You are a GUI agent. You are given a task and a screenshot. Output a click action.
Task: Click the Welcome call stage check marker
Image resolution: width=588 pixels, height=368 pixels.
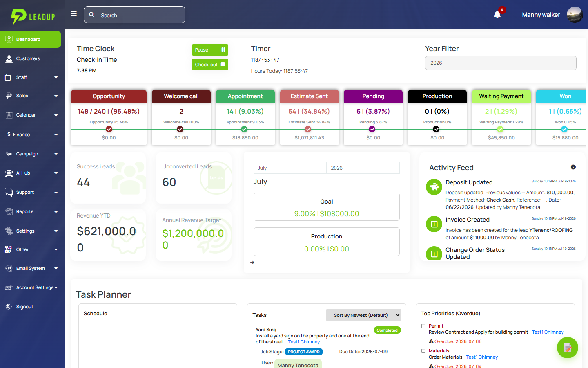click(x=180, y=129)
